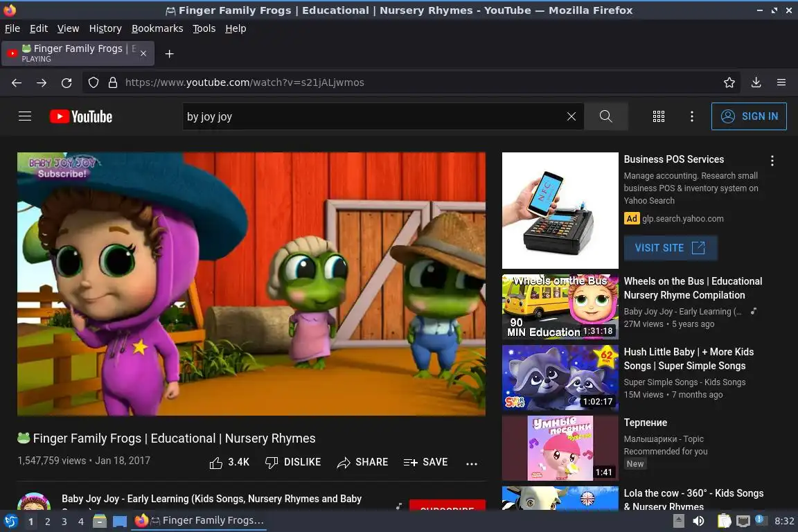Open the Bookmarks menu
The width and height of the screenshot is (798, 532).
point(157,28)
